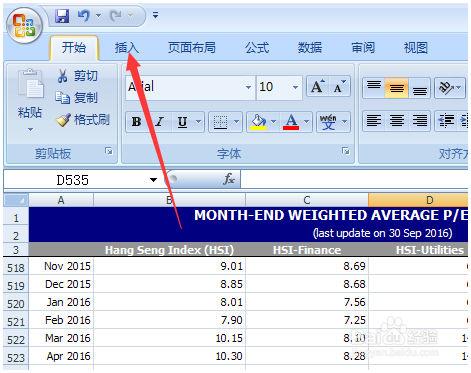Apply the yellow fill color bucket

coord(258,122)
